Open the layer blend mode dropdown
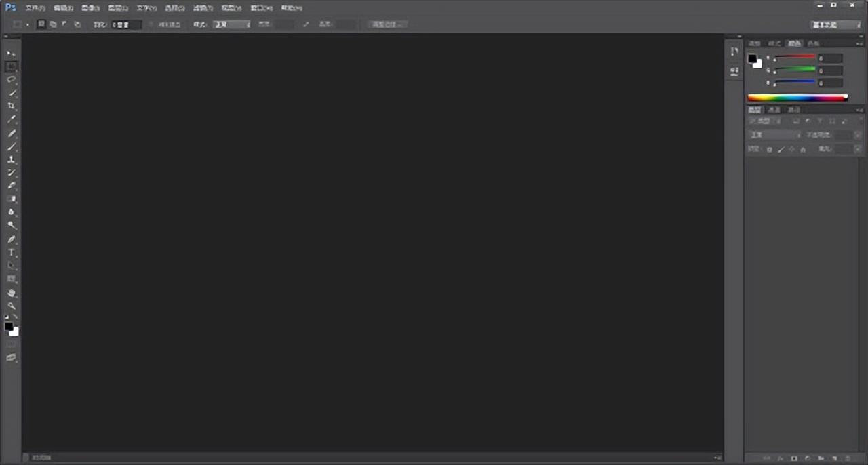This screenshot has height=465, width=868. (x=773, y=134)
